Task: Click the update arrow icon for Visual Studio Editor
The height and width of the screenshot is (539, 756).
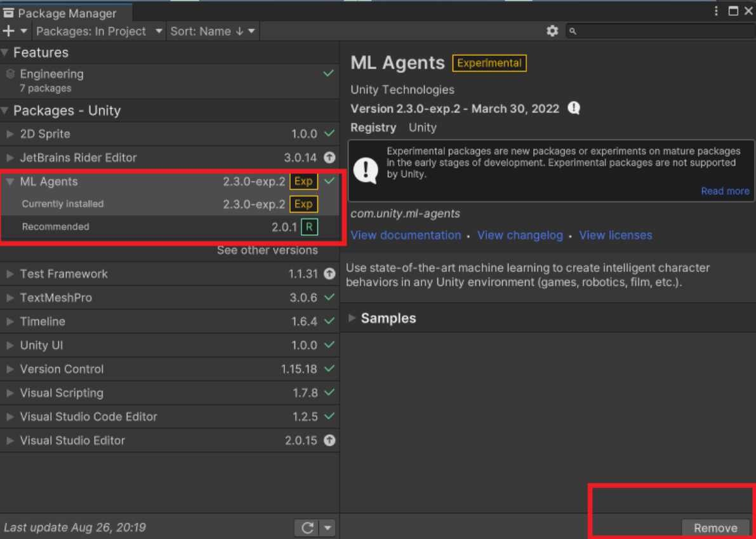Action: 329,440
